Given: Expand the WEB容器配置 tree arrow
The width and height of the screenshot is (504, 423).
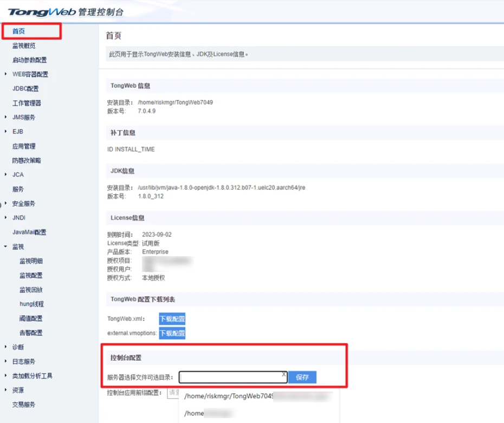Looking at the screenshot, I should tap(5, 74).
